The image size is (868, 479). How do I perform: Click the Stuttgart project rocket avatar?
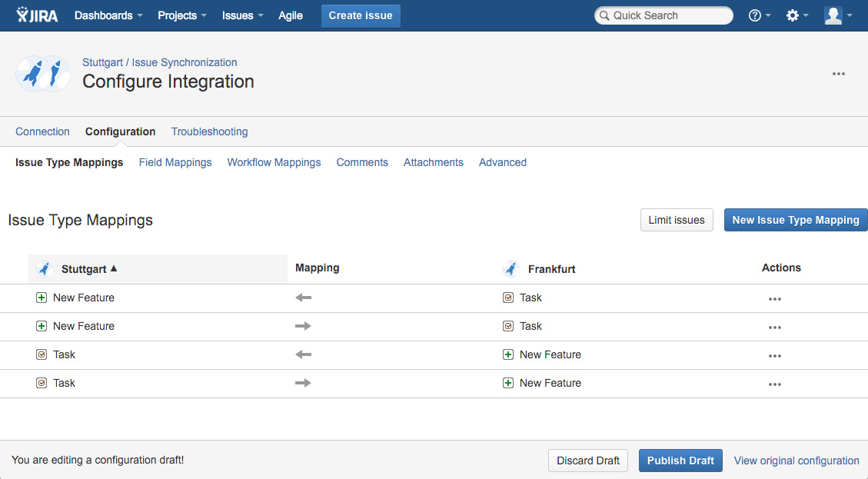click(x=42, y=74)
